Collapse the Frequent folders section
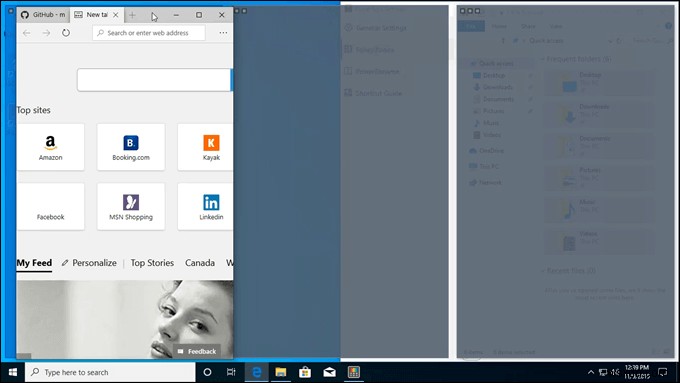Image resolution: width=680 pixels, height=383 pixels. tap(543, 59)
